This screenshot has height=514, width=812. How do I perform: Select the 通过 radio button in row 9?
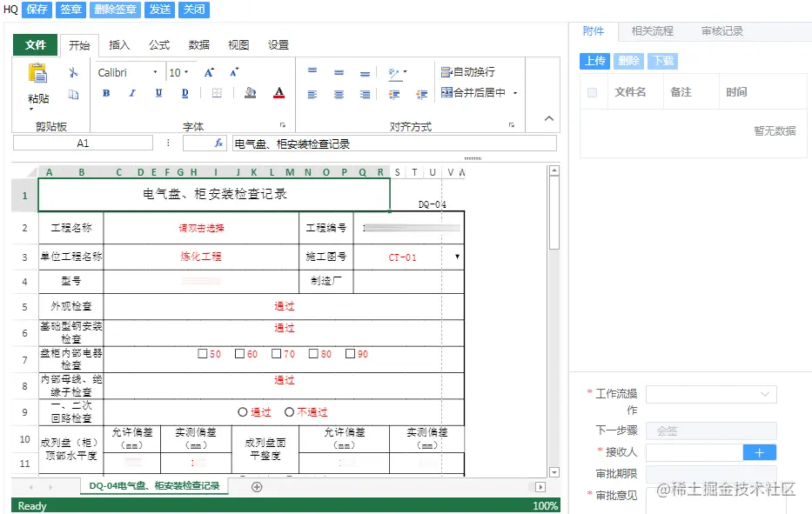[x=242, y=412]
